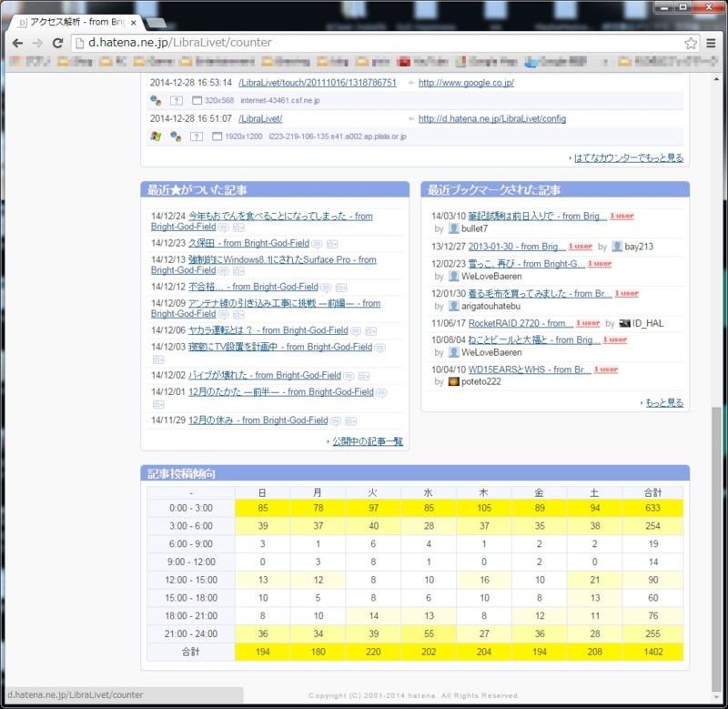Click 公開中の記事一覧 link
The width and height of the screenshot is (728, 709).
click(x=368, y=441)
